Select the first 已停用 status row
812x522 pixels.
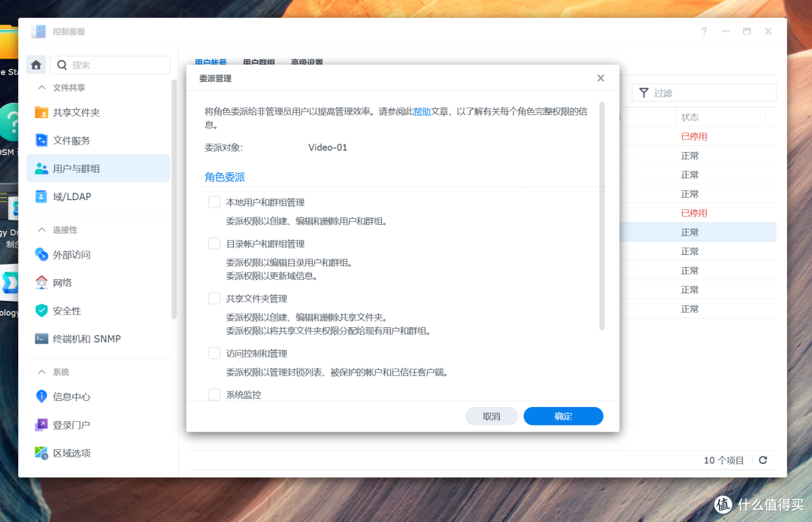[x=694, y=136]
